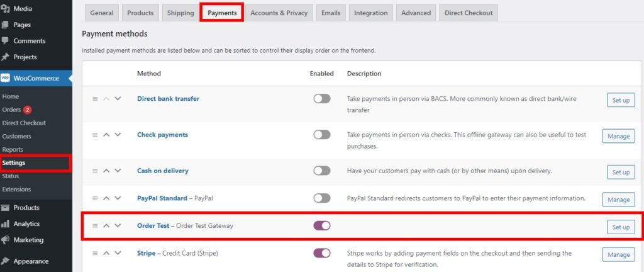This screenshot has width=644, height=272.
Task: Open the Shipping tab
Action: 180,13
